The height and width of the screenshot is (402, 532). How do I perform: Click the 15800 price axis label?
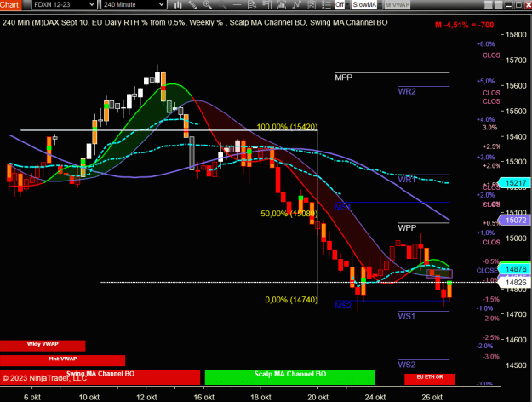coord(516,35)
